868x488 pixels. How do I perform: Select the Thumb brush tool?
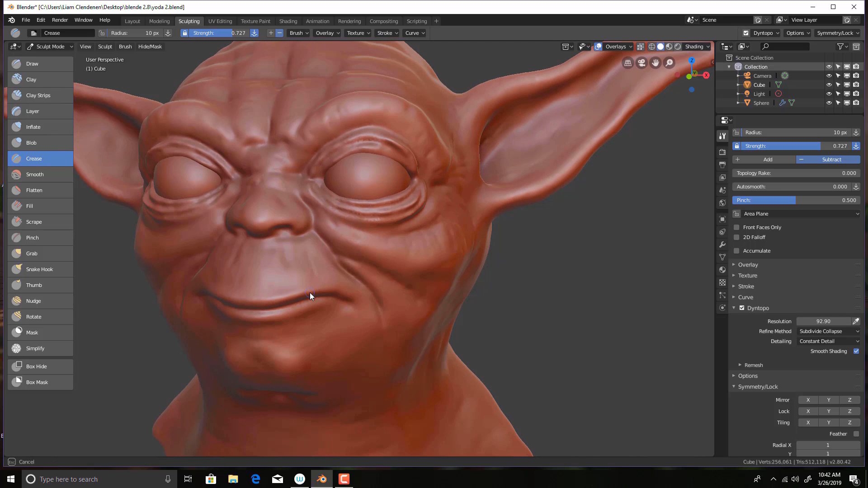point(40,285)
